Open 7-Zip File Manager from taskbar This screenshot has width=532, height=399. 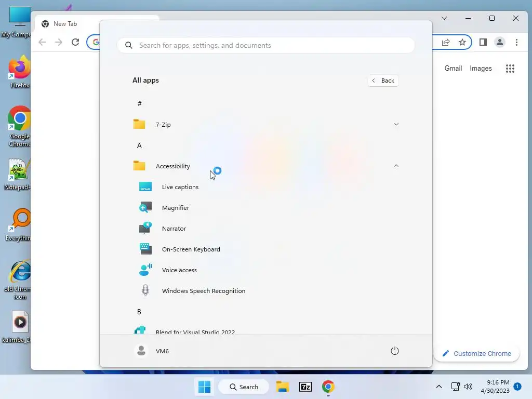pyautogui.click(x=305, y=387)
